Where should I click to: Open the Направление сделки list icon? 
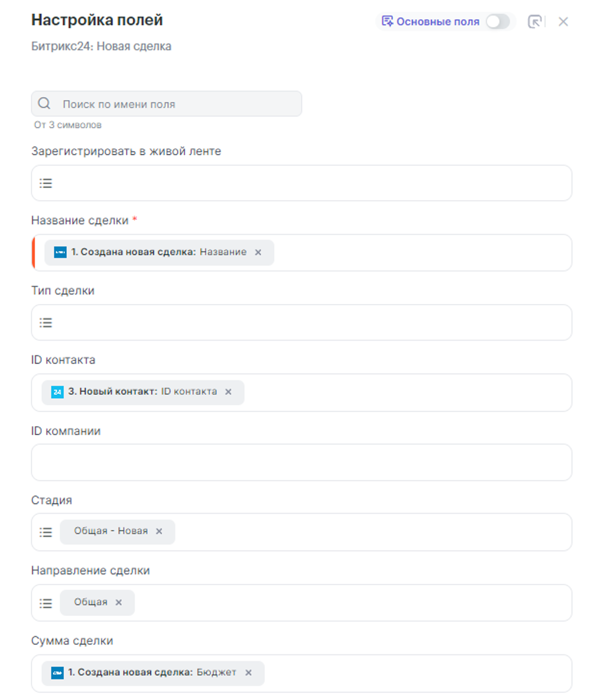pyautogui.click(x=46, y=603)
